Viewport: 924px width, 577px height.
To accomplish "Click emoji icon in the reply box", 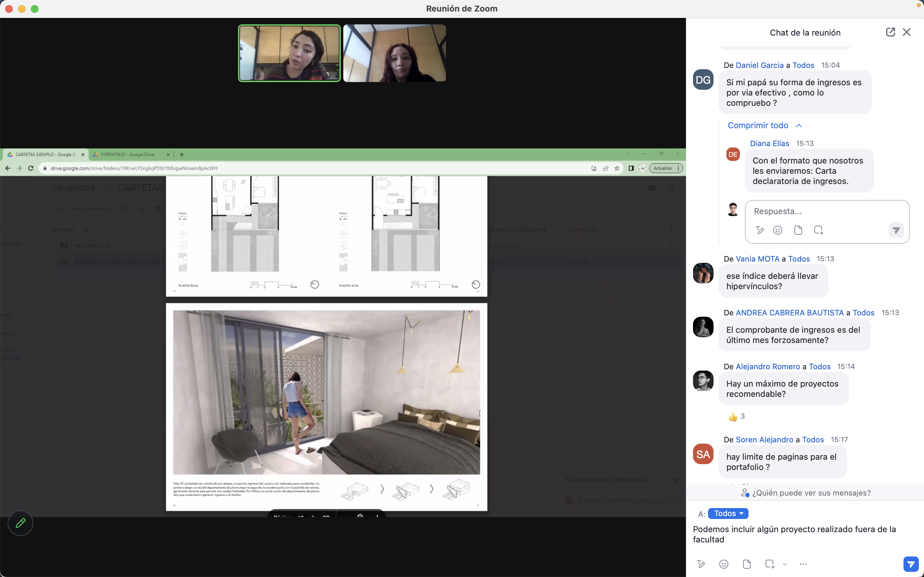I will [777, 230].
